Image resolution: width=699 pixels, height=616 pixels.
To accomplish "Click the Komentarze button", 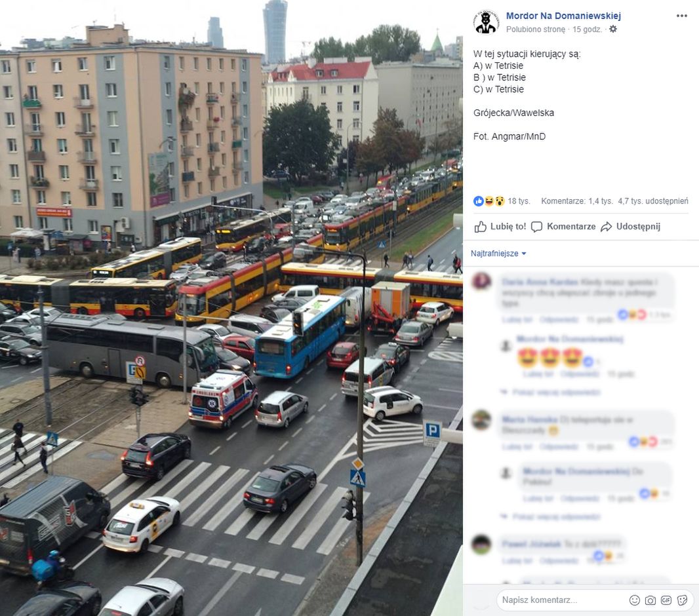I will (563, 227).
